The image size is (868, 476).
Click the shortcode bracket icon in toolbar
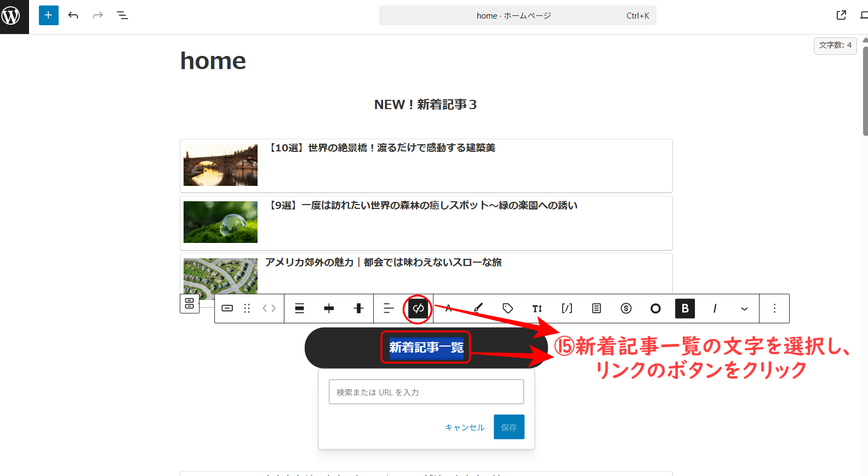pos(567,309)
